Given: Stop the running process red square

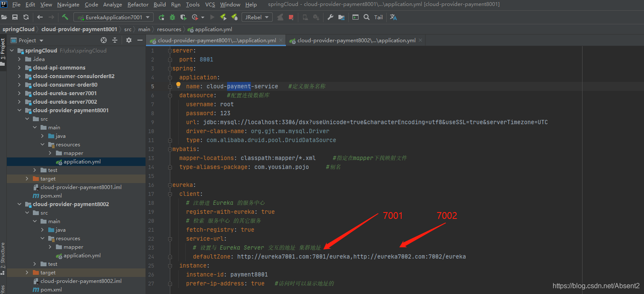Looking at the screenshot, I should coord(291,17).
